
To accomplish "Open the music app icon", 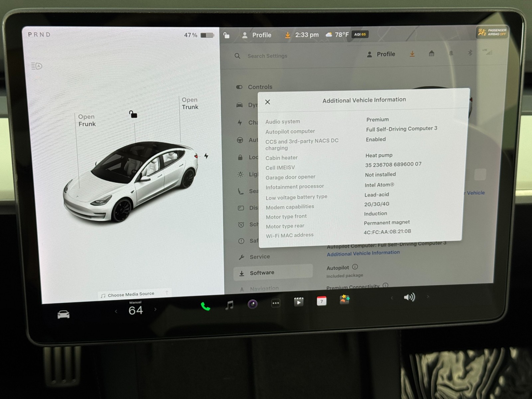I will pyautogui.click(x=229, y=305).
